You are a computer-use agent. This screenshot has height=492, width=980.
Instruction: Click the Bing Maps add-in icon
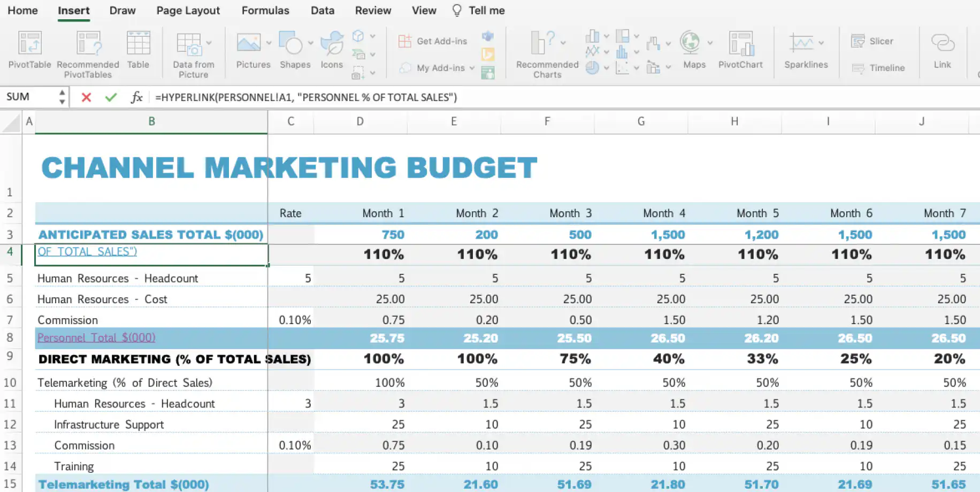point(488,55)
